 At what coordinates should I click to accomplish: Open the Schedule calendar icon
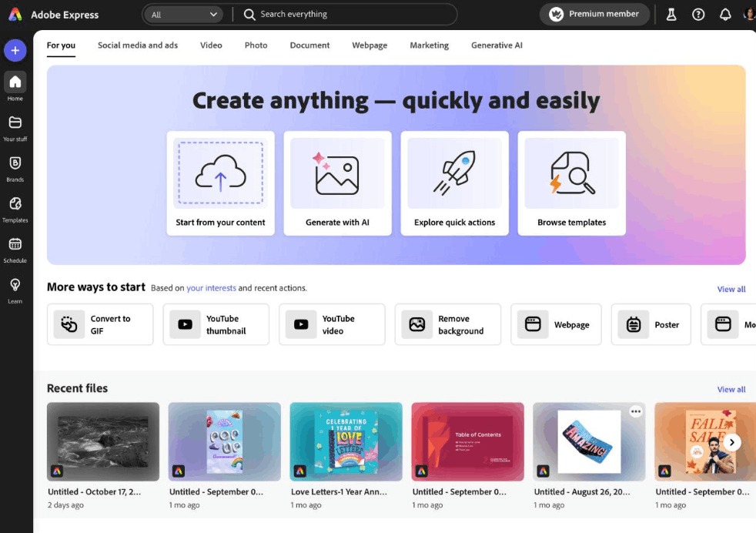tap(15, 244)
